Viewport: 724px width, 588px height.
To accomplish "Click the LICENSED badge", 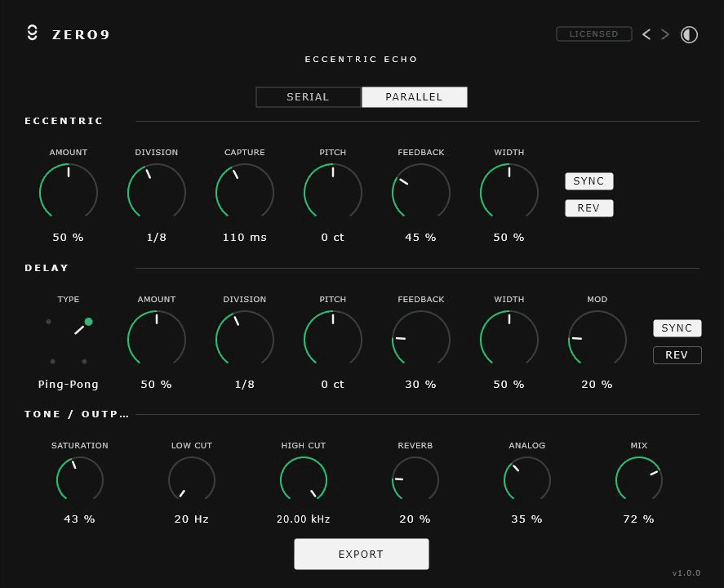I will coord(593,33).
